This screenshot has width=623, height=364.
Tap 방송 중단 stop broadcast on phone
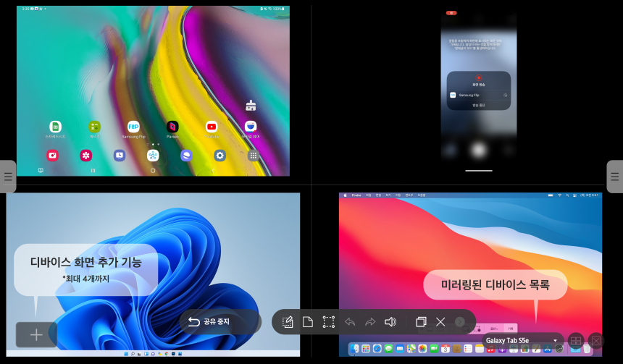478,105
